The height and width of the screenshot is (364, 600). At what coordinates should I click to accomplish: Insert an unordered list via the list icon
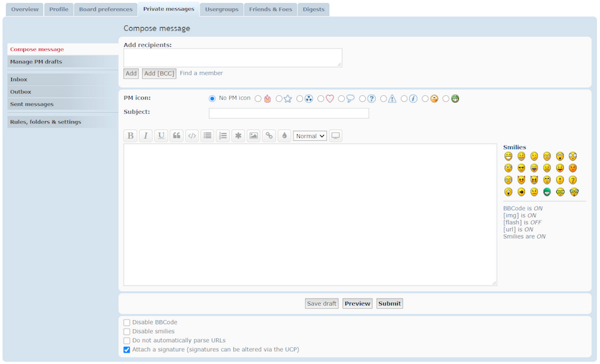(x=207, y=135)
